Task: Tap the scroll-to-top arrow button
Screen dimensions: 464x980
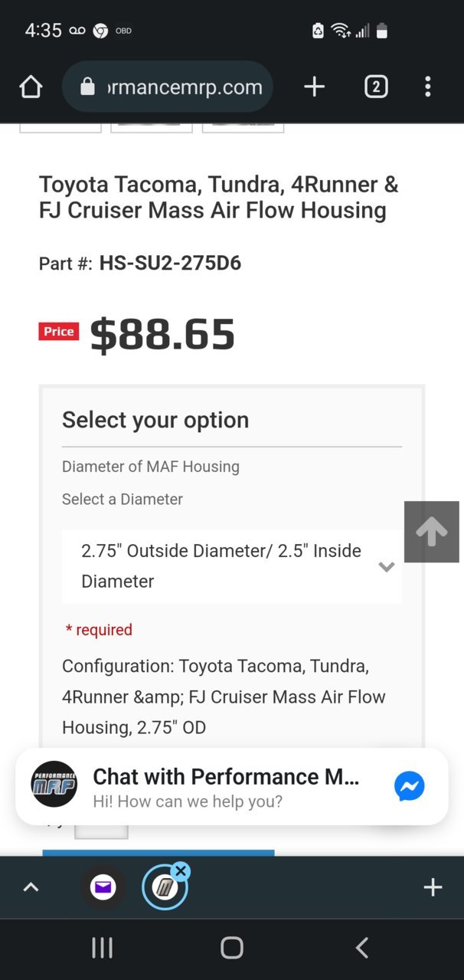Action: [432, 532]
